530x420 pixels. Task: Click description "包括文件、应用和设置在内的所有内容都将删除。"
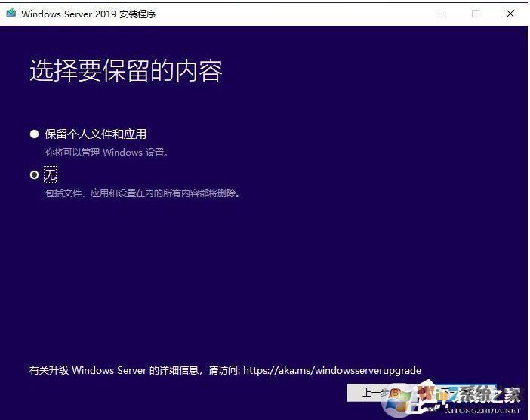[x=143, y=193]
